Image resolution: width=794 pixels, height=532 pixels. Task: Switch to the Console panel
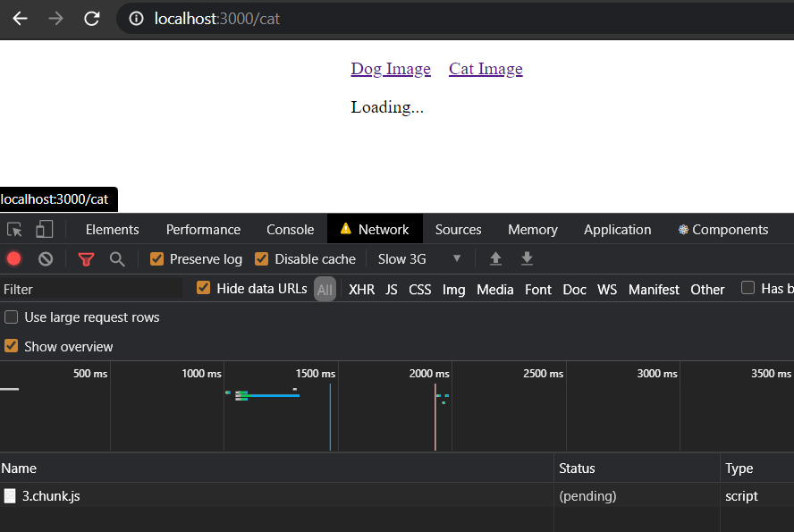click(290, 229)
